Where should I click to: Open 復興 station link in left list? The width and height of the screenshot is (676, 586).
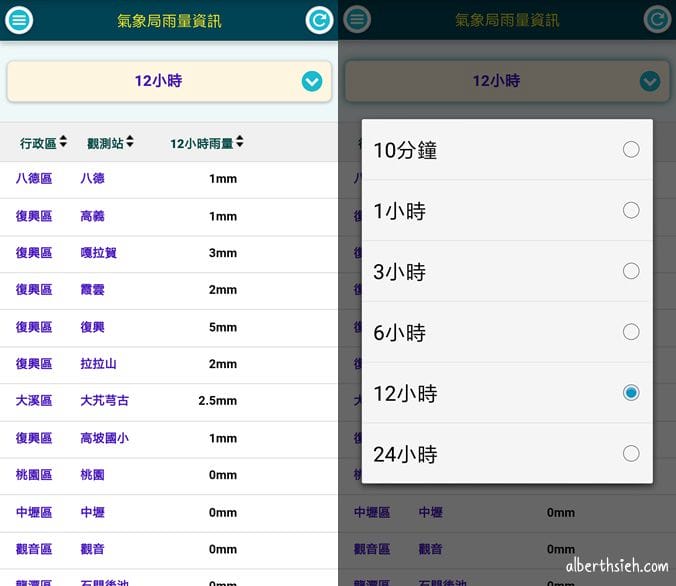point(92,327)
